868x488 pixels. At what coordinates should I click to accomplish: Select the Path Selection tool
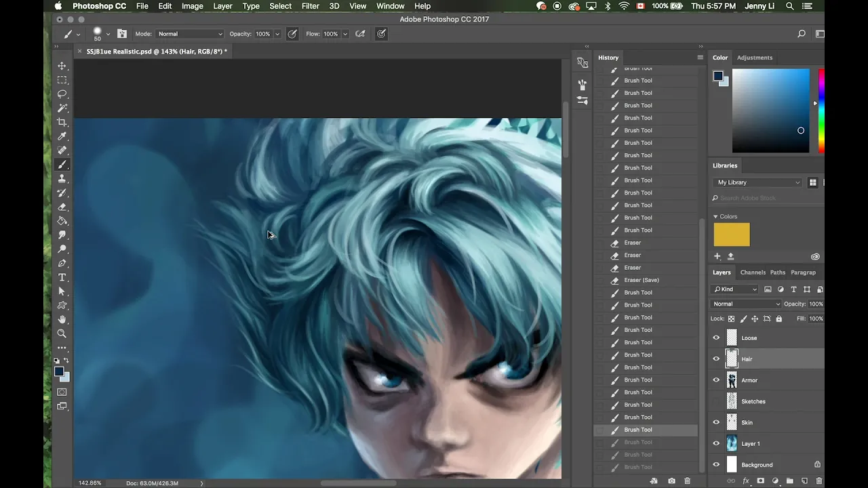(x=62, y=291)
